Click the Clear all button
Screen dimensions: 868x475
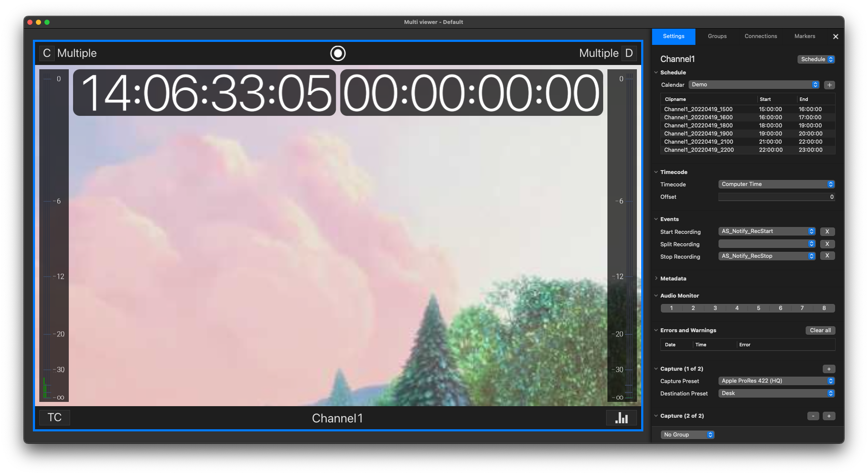coord(820,330)
